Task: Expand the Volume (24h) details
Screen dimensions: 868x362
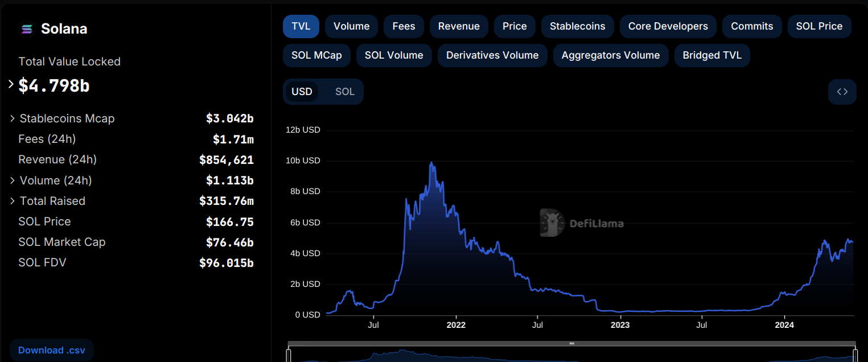Action: 13,180
